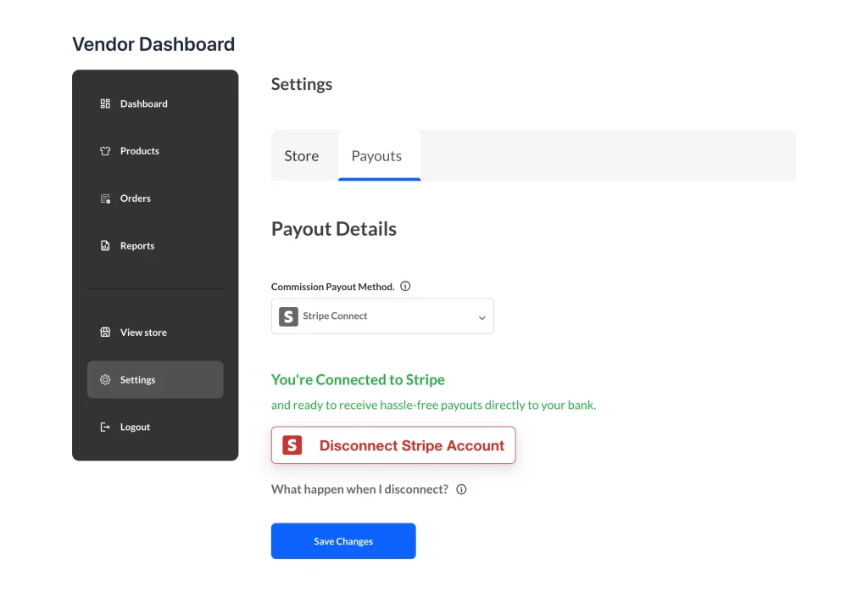Expand the payout method chevron arrow
The image size is (868, 604).
coord(481,317)
